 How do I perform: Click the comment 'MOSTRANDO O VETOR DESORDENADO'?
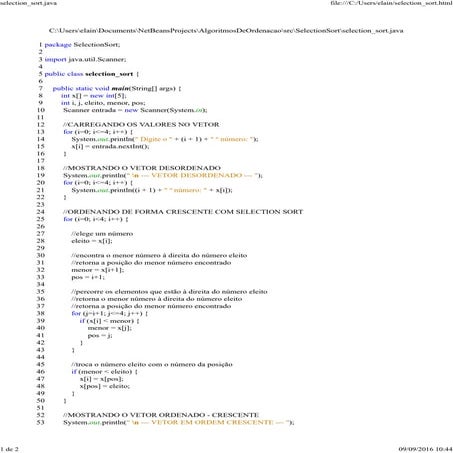[142, 168]
